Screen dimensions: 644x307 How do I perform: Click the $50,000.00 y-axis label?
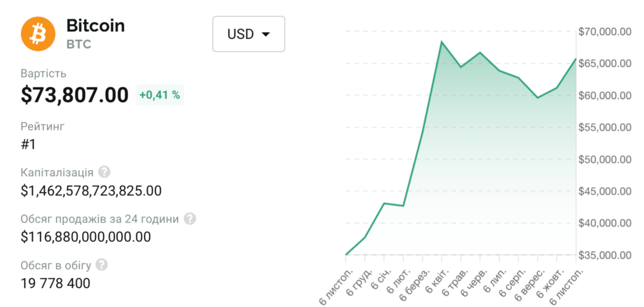[x=604, y=159]
